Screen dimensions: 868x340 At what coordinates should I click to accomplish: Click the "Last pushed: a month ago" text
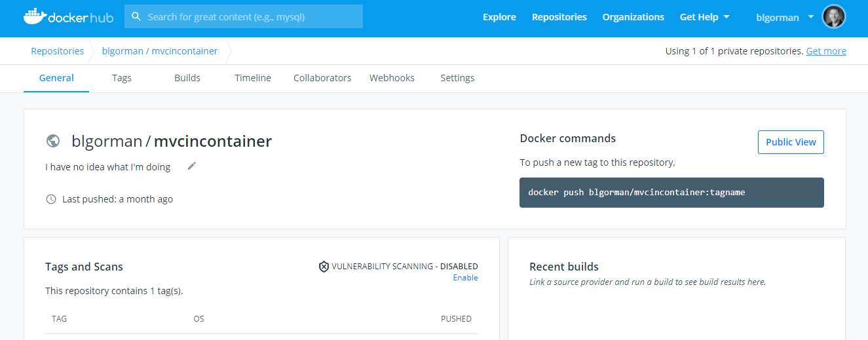118,199
